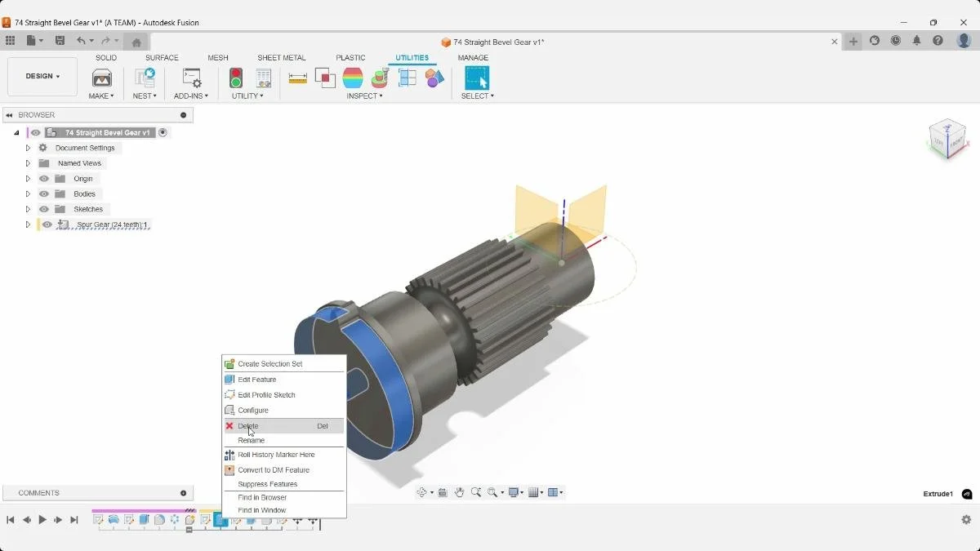Choose Find in Browser
The height and width of the screenshot is (551, 980).
pos(284,497)
